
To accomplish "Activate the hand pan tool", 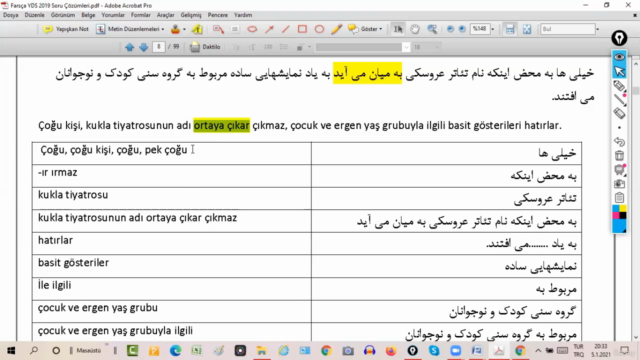I will pos(415,29).
